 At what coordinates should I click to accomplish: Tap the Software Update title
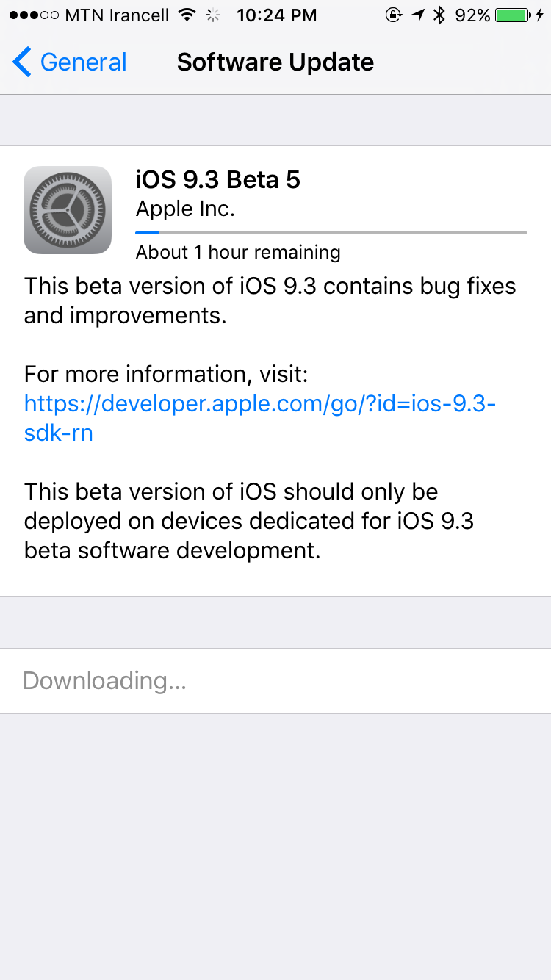pyautogui.click(x=275, y=62)
